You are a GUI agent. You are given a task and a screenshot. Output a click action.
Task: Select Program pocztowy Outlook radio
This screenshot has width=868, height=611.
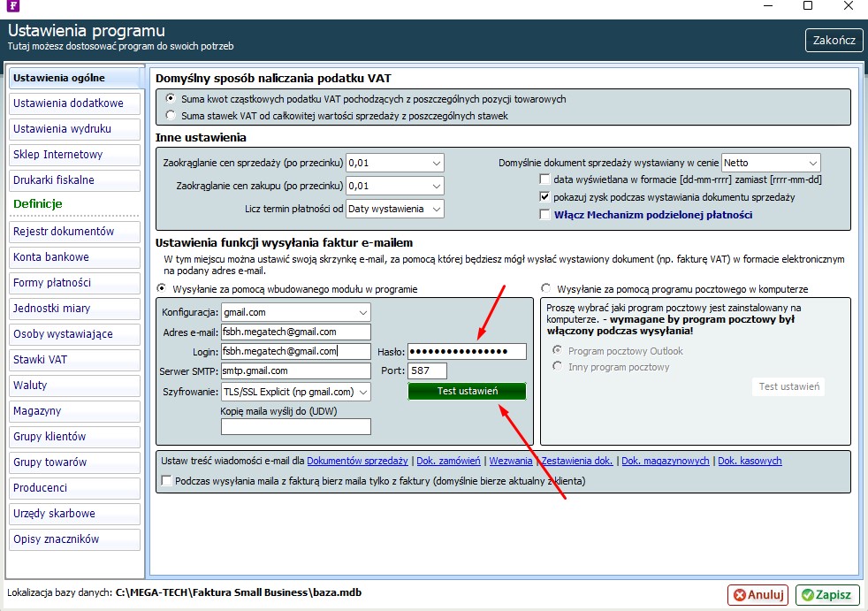tap(558, 350)
